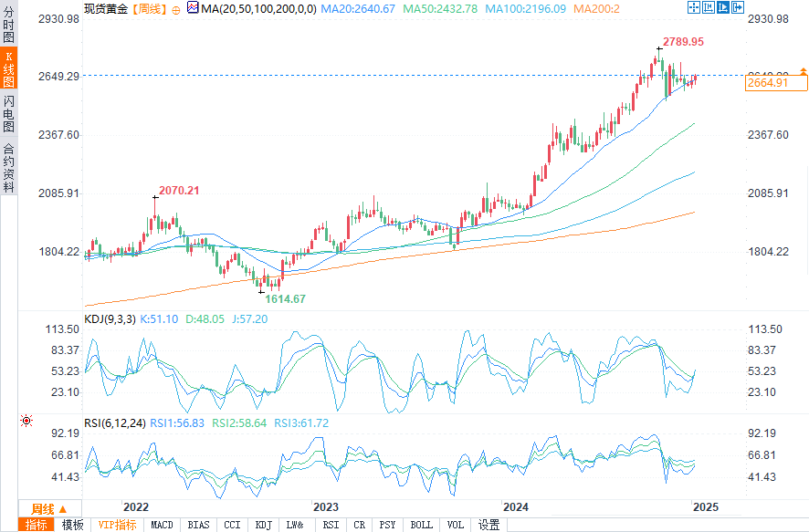Image resolution: width=809 pixels, height=532 pixels.
Task: Choose the MACD indicator button
Action: coord(162,525)
